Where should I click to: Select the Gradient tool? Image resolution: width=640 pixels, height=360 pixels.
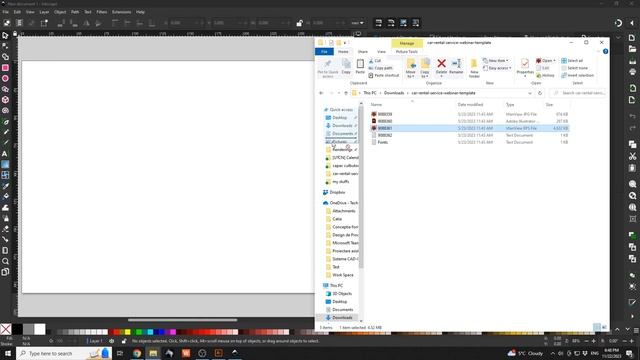point(5,164)
